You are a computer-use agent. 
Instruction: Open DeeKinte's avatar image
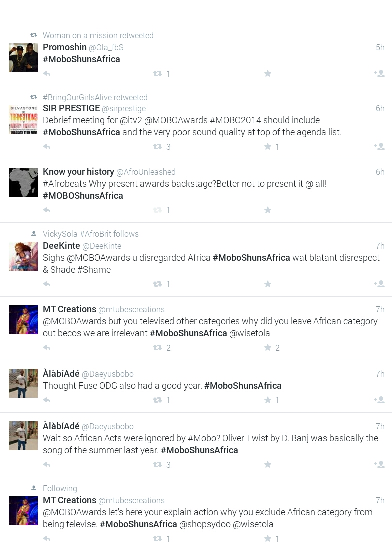pyautogui.click(x=23, y=256)
